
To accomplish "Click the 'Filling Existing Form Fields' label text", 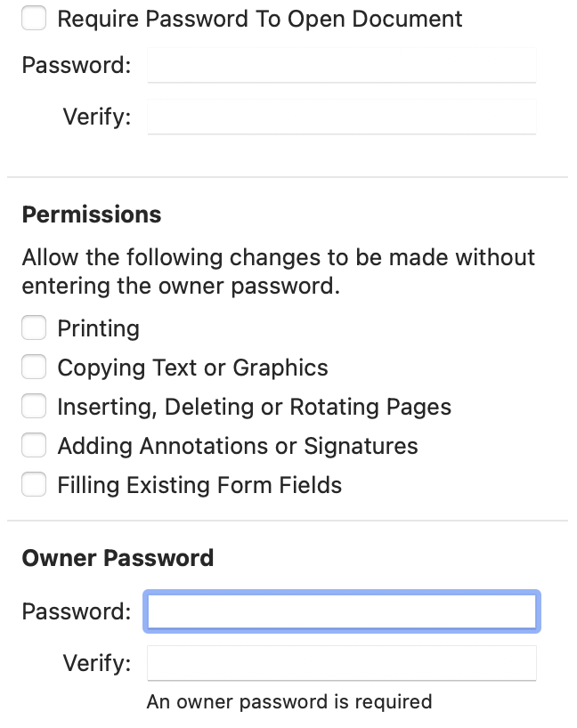I will [199, 485].
